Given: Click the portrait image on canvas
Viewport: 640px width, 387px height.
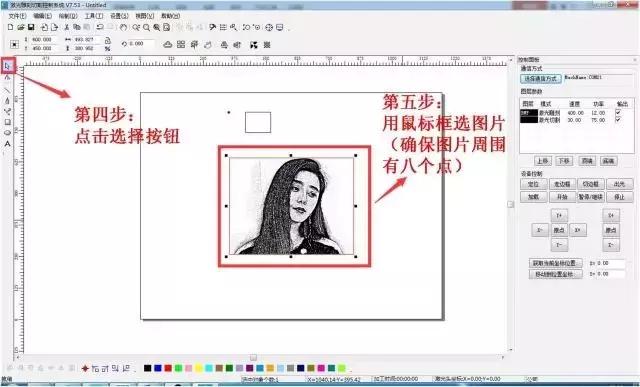Looking at the screenshot, I should point(291,206).
